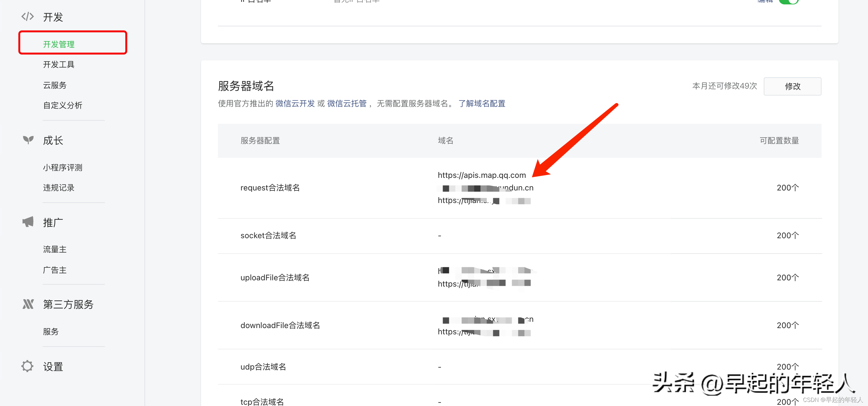The image size is (868, 406).
Task: Click the 第三方服务 section heading
Action: click(x=68, y=304)
